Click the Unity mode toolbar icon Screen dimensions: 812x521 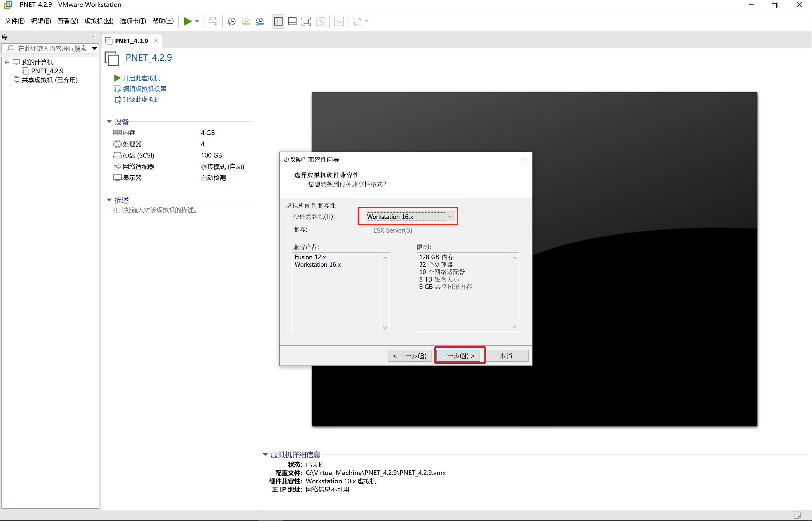(321, 21)
